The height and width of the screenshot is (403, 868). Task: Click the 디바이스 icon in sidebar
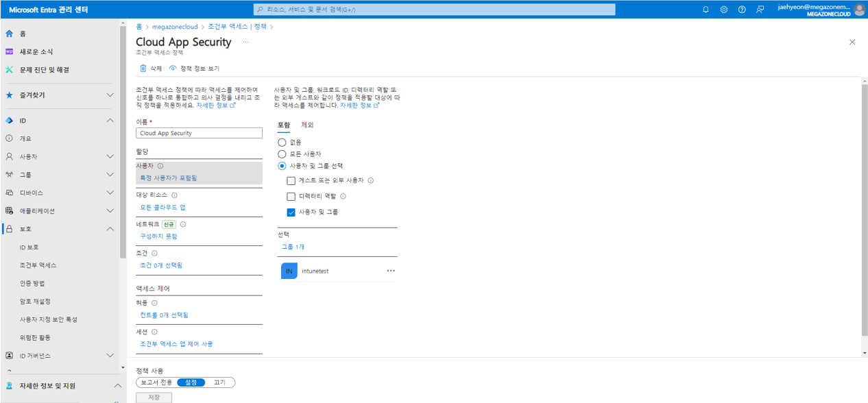[9, 193]
